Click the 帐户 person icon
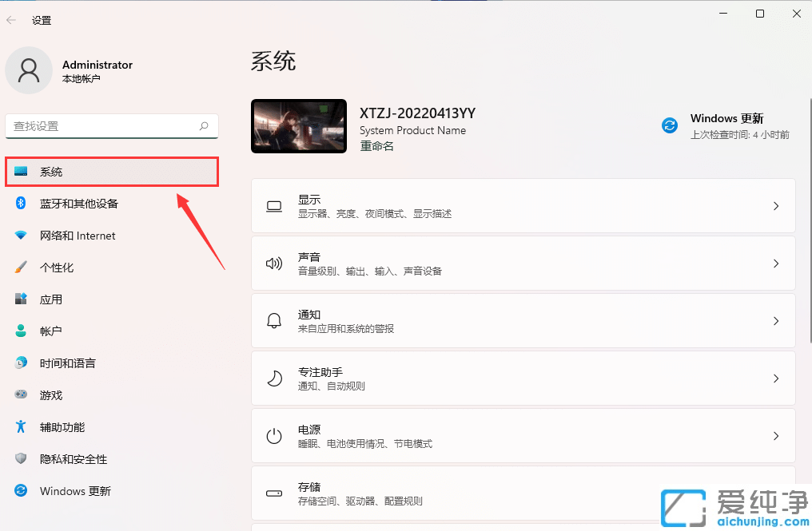This screenshot has width=812, height=531. click(21, 331)
